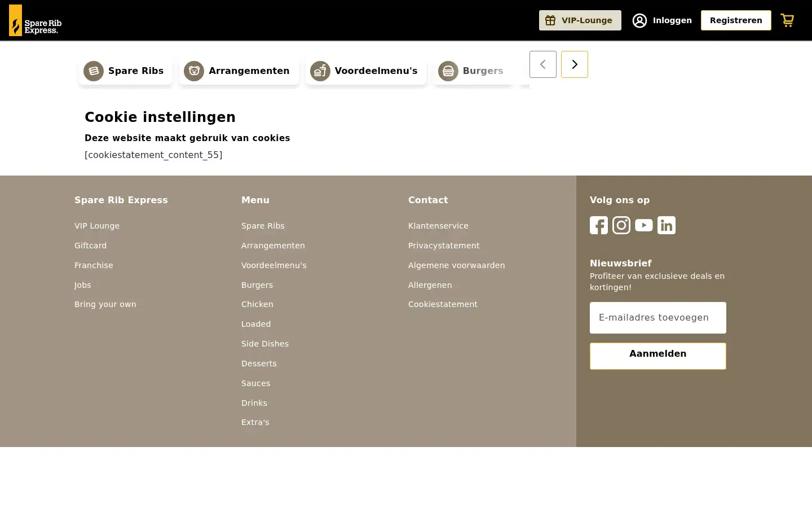Select the Arrangementen category tab

(x=239, y=71)
